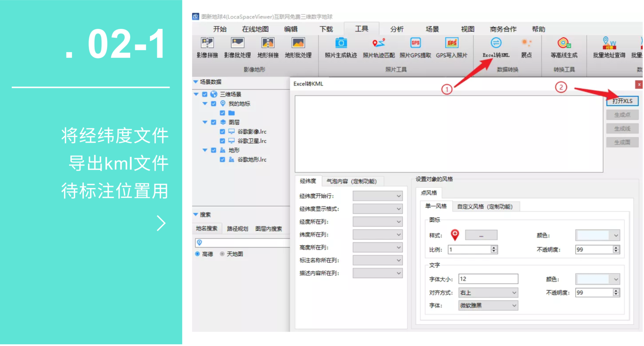Open the 在线地图 menu tab
Screen dimensions: 644x346
click(255, 29)
